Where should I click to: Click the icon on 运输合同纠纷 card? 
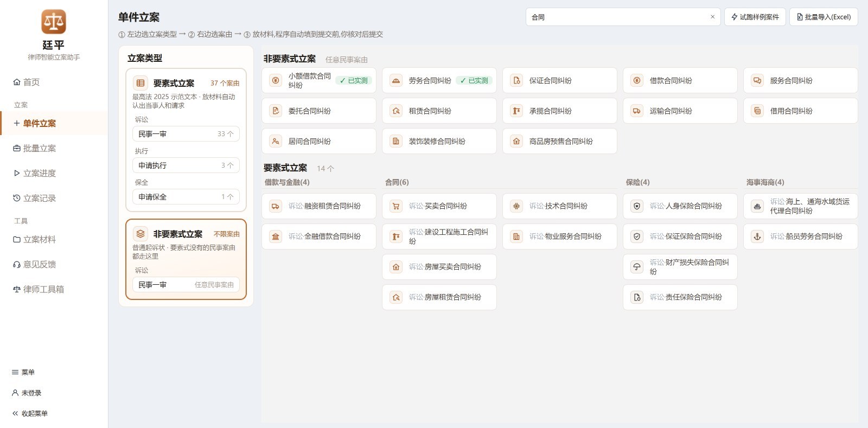point(637,111)
